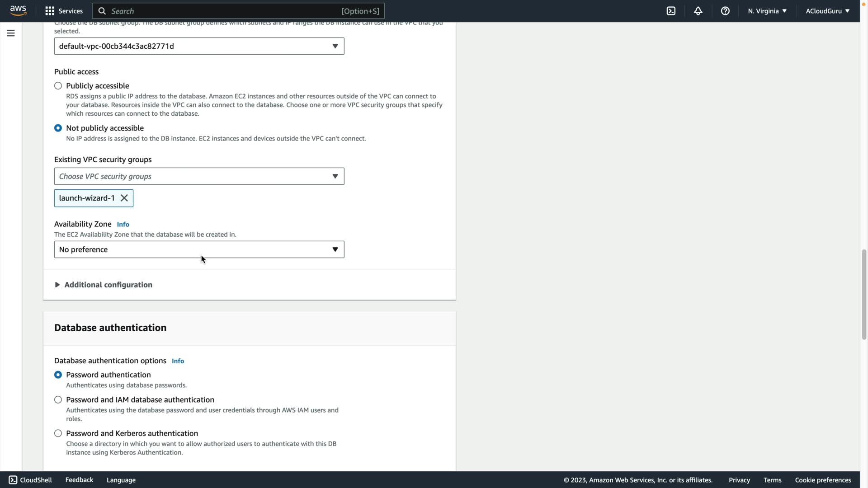This screenshot has width=868, height=488.
Task: Select Password and Kerberos authentication
Action: point(58,433)
